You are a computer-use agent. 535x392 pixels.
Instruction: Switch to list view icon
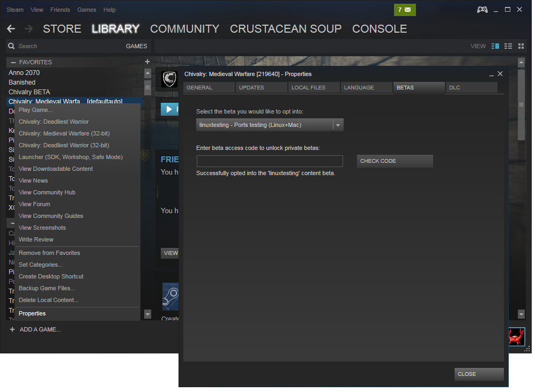508,46
